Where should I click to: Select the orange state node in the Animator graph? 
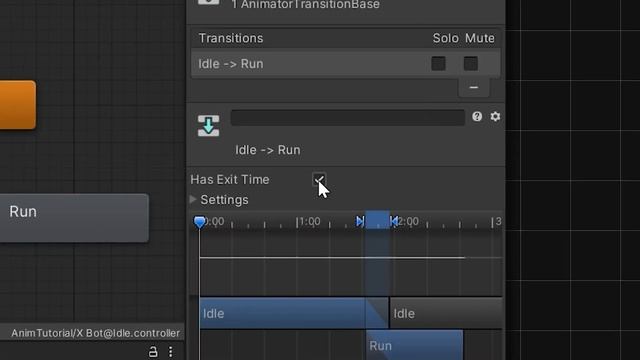[18, 105]
